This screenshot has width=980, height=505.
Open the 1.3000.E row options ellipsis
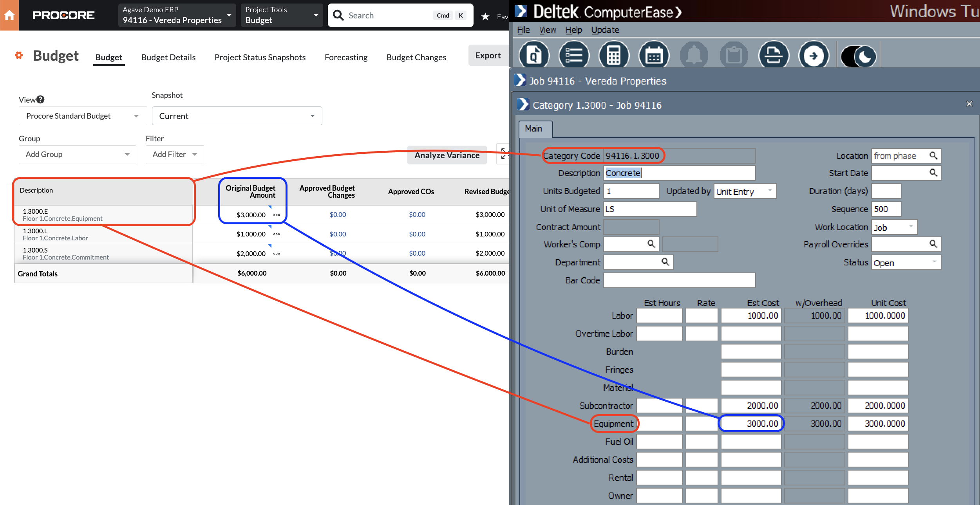pyautogui.click(x=277, y=215)
